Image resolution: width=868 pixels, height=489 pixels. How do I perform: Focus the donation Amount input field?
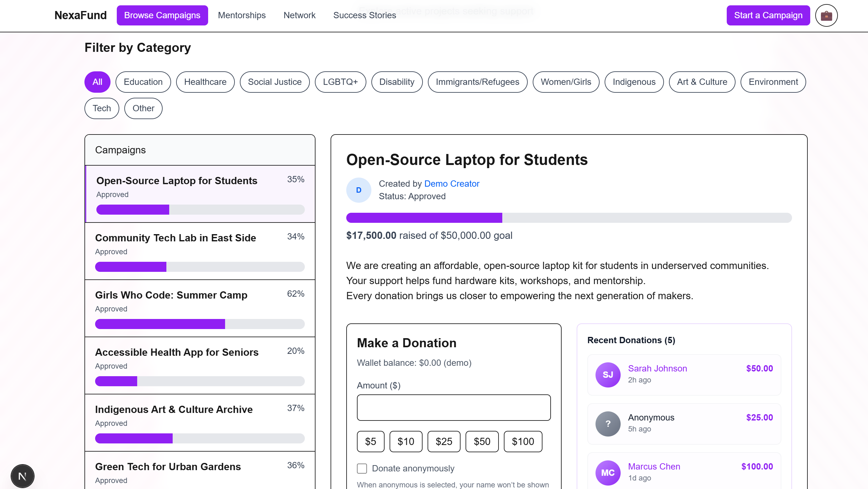point(453,407)
